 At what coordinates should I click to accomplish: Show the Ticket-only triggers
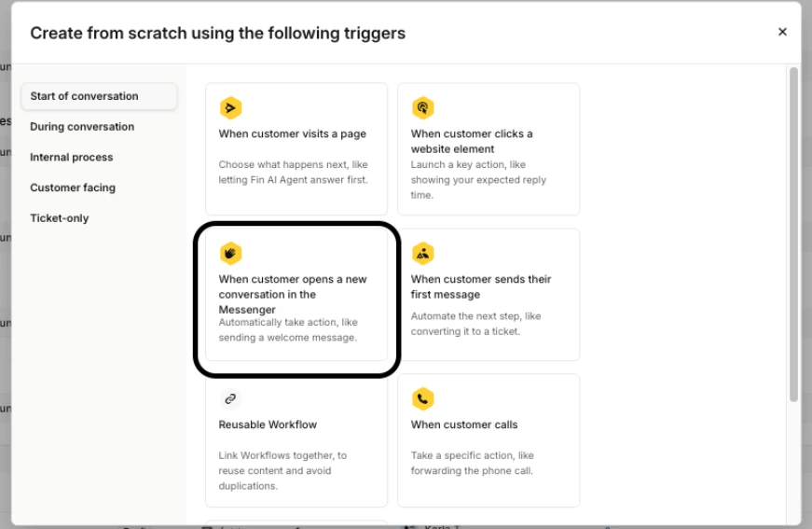[60, 218]
